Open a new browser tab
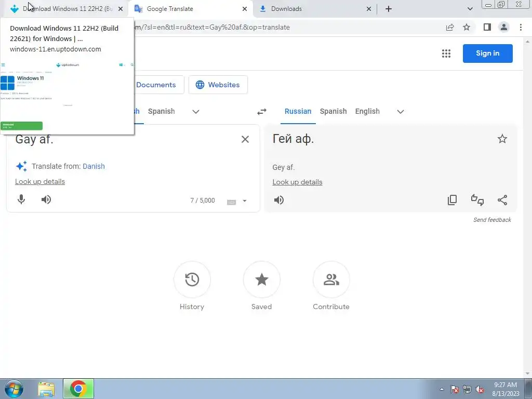Viewport: 532px width, 399px height. pyautogui.click(x=389, y=9)
